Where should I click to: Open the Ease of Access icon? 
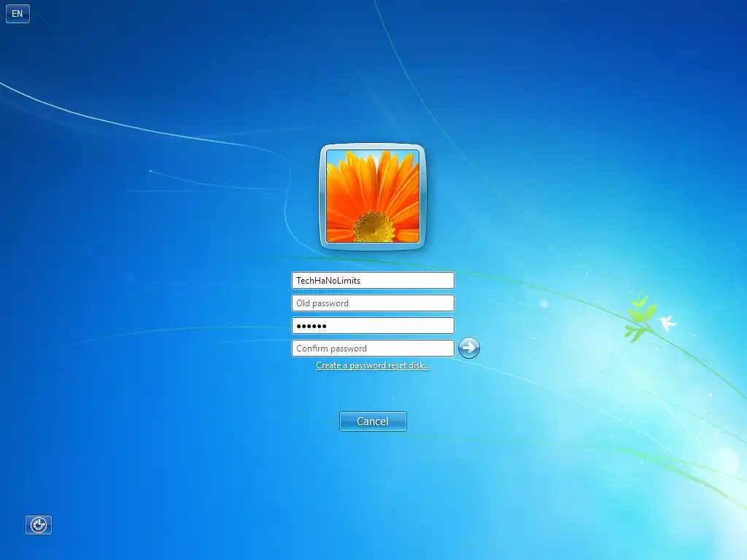coord(39,525)
